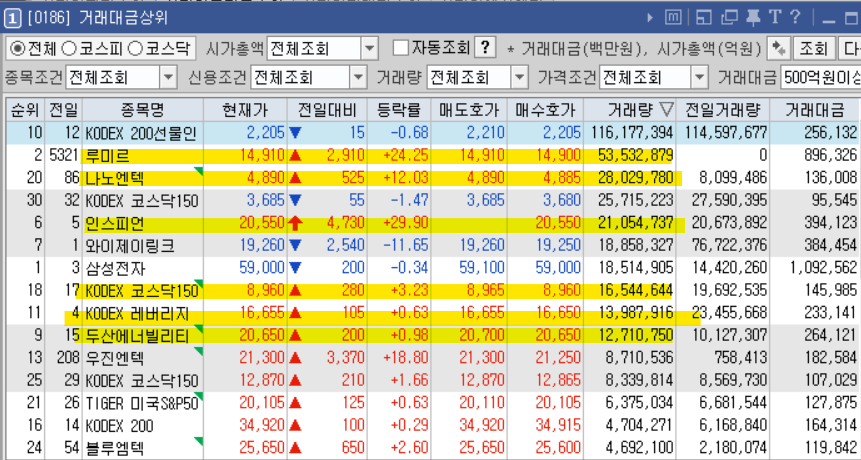This screenshot has height=460, width=861.
Task: Click the duplicate window icon in title bar
Action: [x=729, y=18]
